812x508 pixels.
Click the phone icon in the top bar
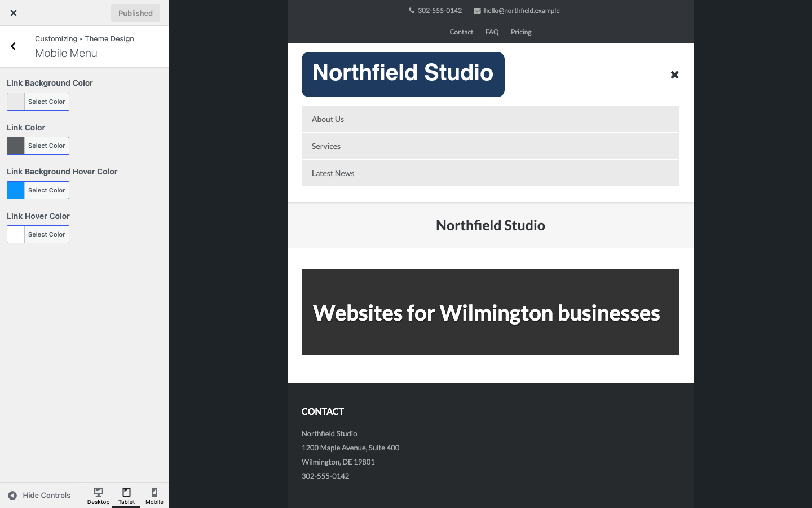pos(412,11)
